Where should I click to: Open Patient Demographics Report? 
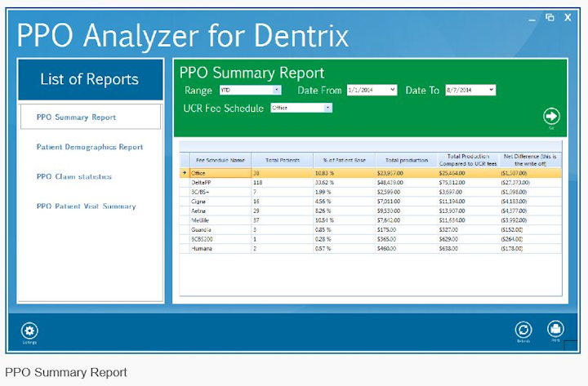tap(90, 147)
